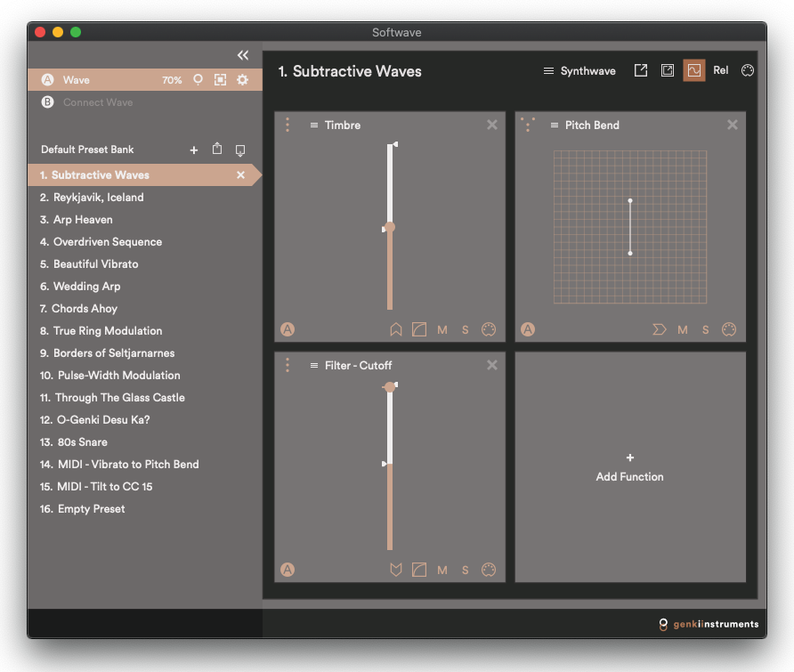Open Filter - Cutoff function dropdown menu

click(x=351, y=366)
